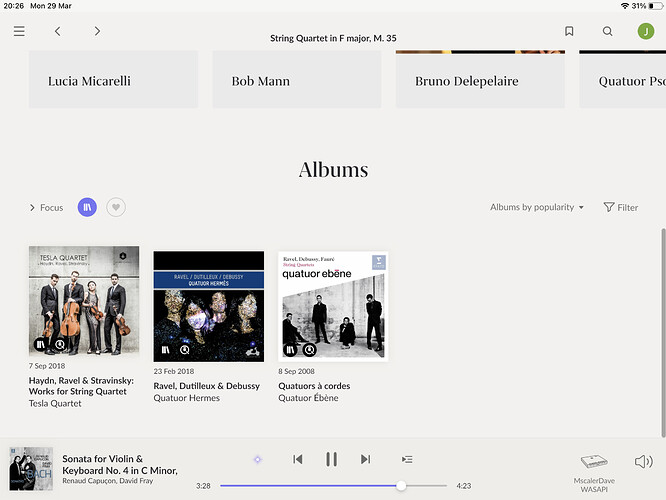Open the now playing Sonata track title
Screen dimensions: 666x500
120,465
